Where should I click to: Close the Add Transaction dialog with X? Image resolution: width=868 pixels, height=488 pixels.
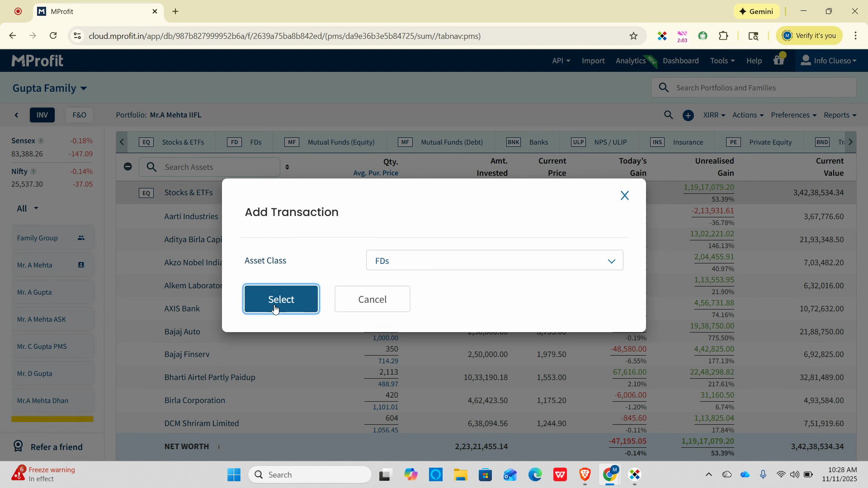(x=624, y=196)
